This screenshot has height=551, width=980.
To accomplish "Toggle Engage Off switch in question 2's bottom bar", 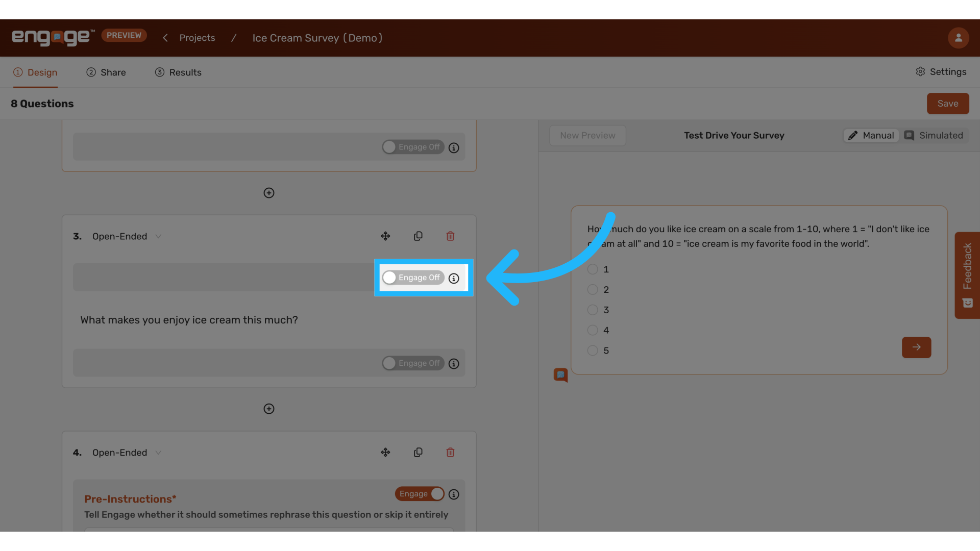I will tap(413, 147).
